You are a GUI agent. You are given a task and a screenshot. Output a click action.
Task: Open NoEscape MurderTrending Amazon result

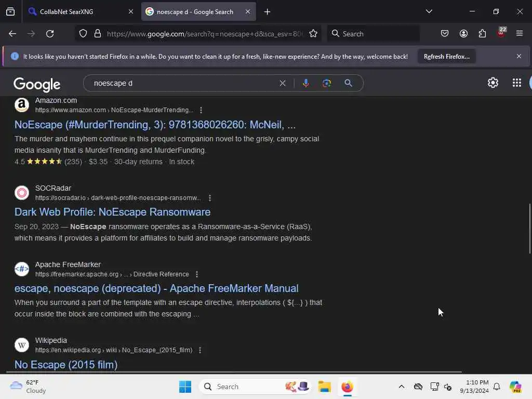tap(155, 125)
